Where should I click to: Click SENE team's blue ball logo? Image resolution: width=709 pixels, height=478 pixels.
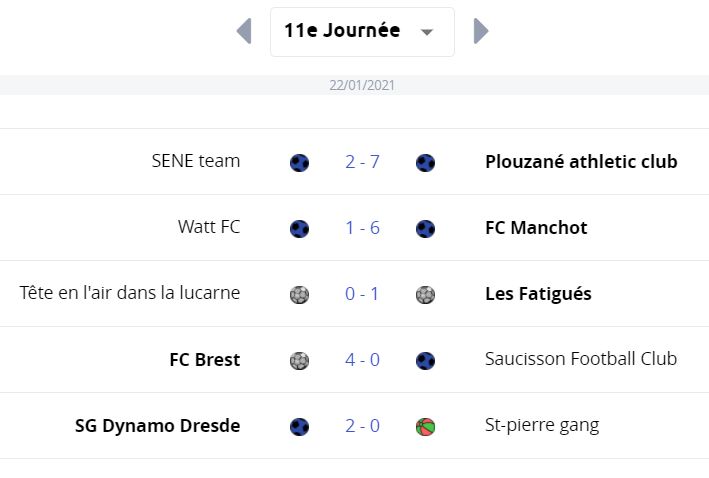pos(299,162)
